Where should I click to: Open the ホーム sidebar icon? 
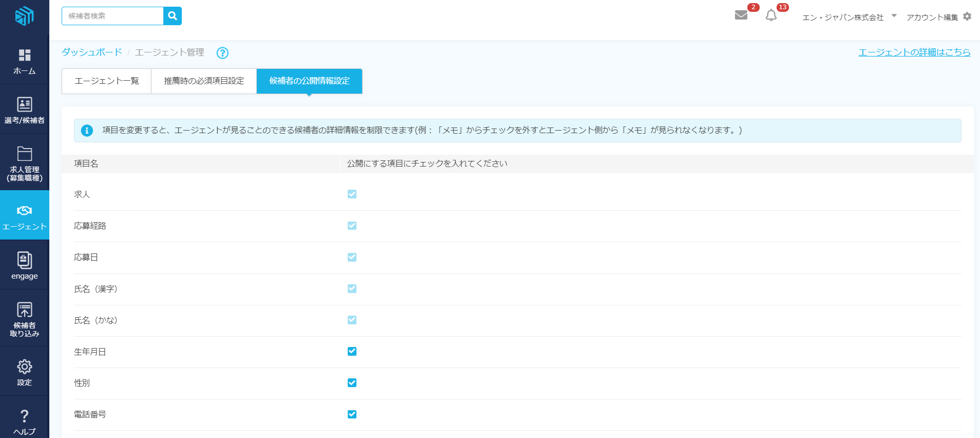click(24, 61)
